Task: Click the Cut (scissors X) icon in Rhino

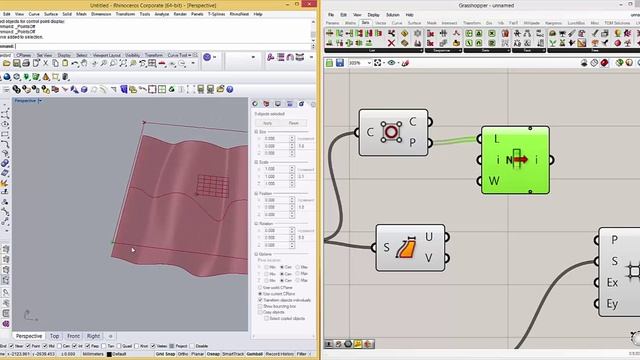Action: click(x=45, y=63)
